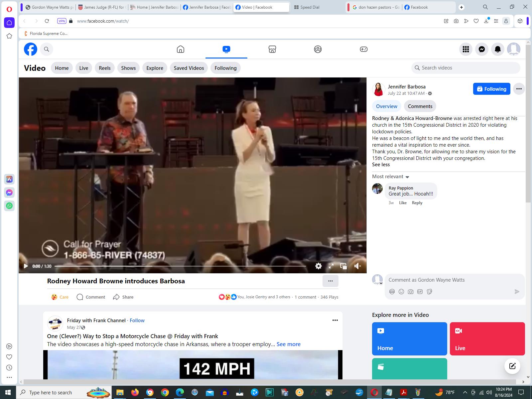Enter fullscreen on the video player
Image resolution: width=532 pixels, height=399 pixels.
point(331,266)
